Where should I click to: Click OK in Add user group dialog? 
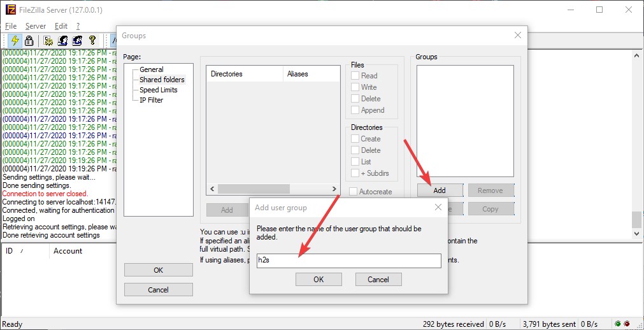point(318,280)
